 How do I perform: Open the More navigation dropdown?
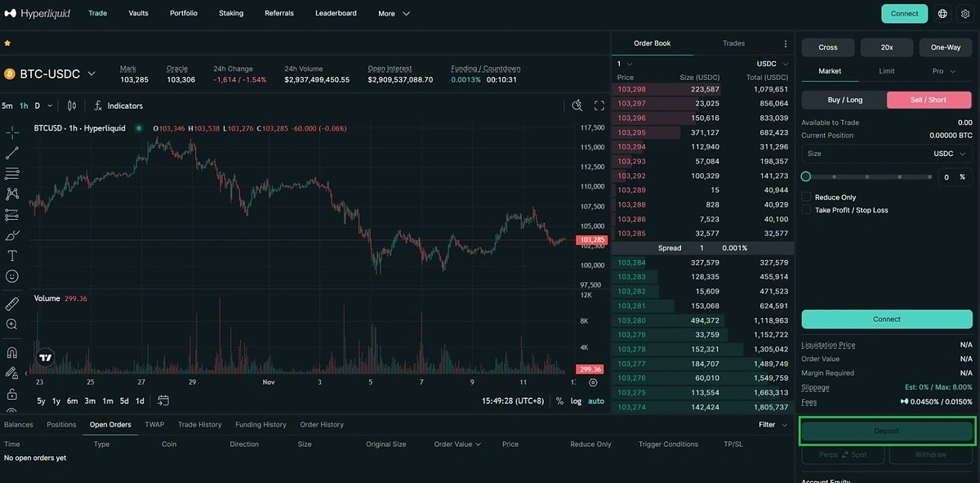click(394, 14)
